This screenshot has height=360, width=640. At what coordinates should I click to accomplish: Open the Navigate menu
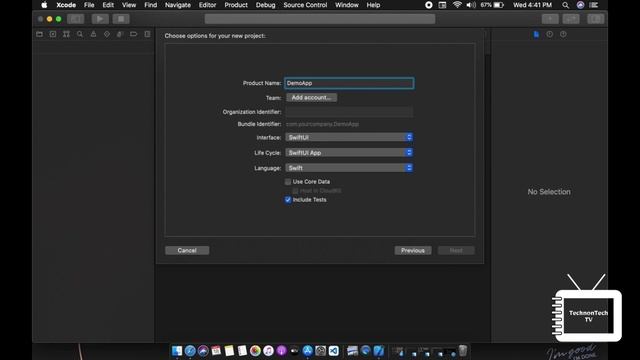coord(178,5)
